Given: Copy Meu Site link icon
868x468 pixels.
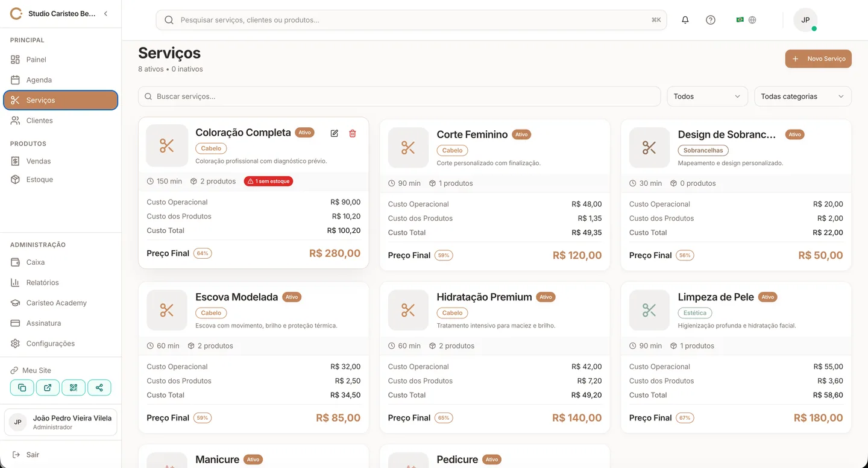Looking at the screenshot, I should [22, 388].
